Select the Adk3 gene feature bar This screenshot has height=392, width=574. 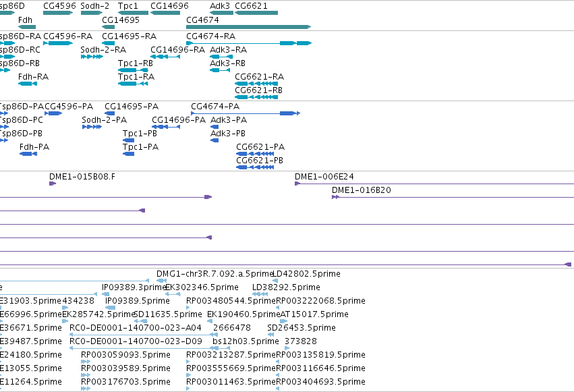221,13
